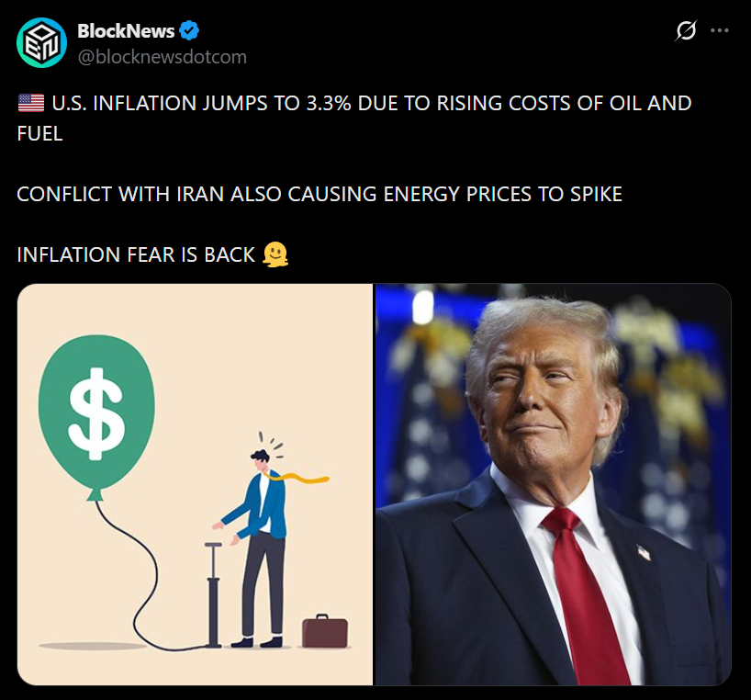Click the "CONFLICT WITH IRAN" text line
The image size is (751, 700).
click(319, 194)
